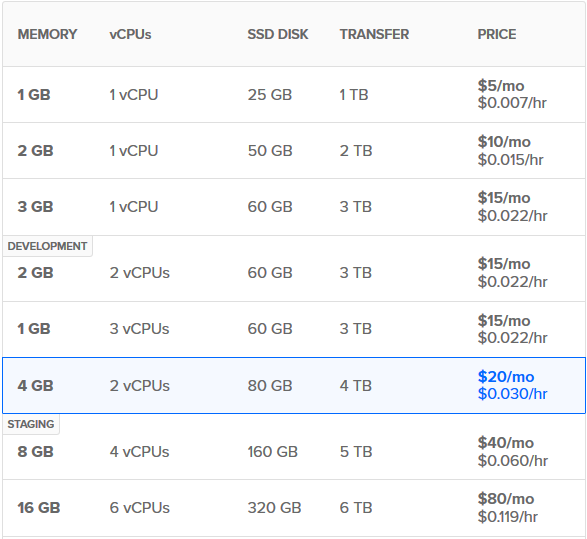Click the $80/mo price text

[x=506, y=499]
